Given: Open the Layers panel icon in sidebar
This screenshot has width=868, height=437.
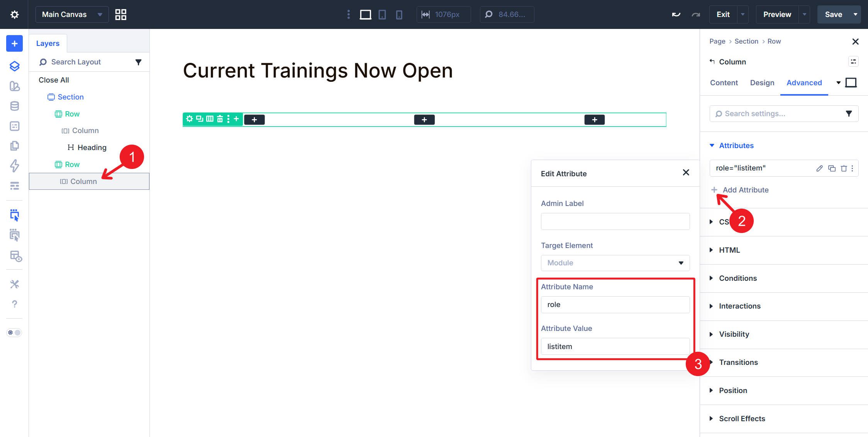Looking at the screenshot, I should 14,66.
